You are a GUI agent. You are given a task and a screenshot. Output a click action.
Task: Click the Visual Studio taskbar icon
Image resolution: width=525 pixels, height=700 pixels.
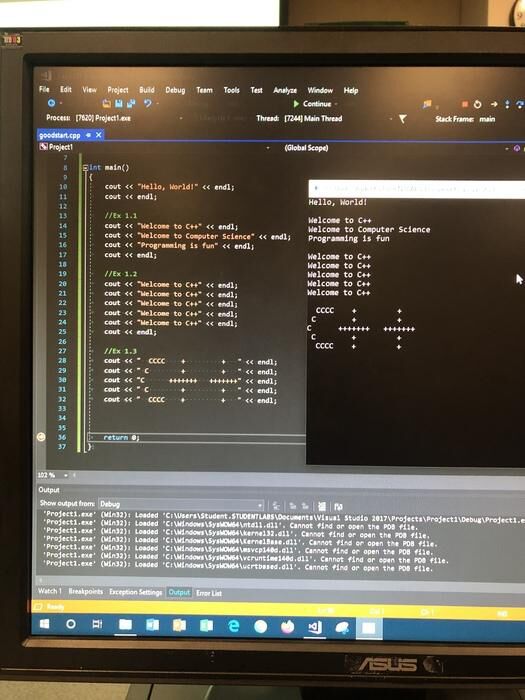[315, 628]
